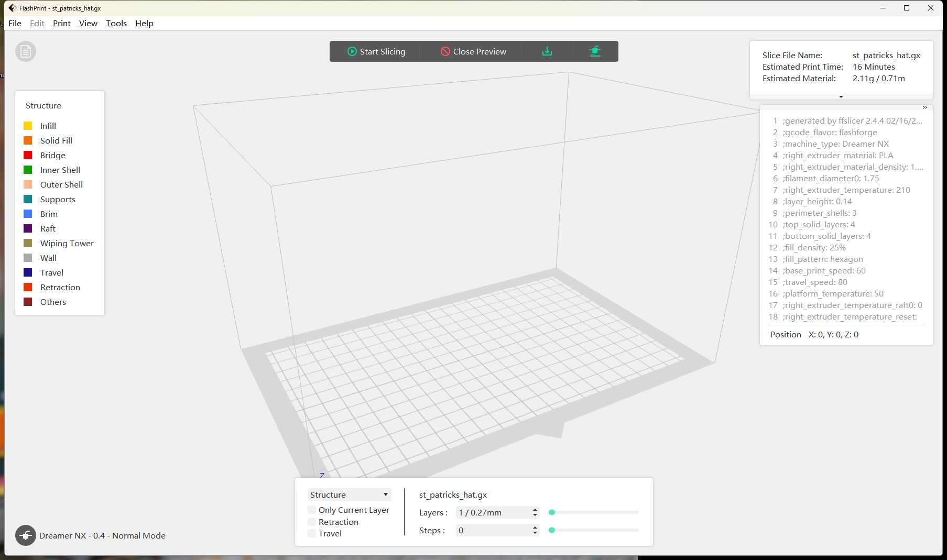The height and width of the screenshot is (560, 947).
Task: Open the Structure view dropdown
Action: [349, 495]
